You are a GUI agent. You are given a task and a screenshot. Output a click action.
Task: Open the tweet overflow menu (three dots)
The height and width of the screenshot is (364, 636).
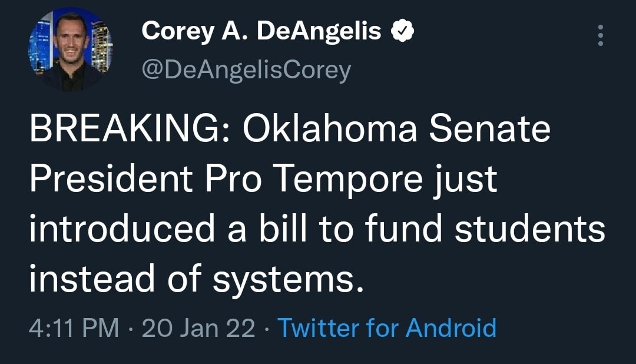(x=601, y=37)
